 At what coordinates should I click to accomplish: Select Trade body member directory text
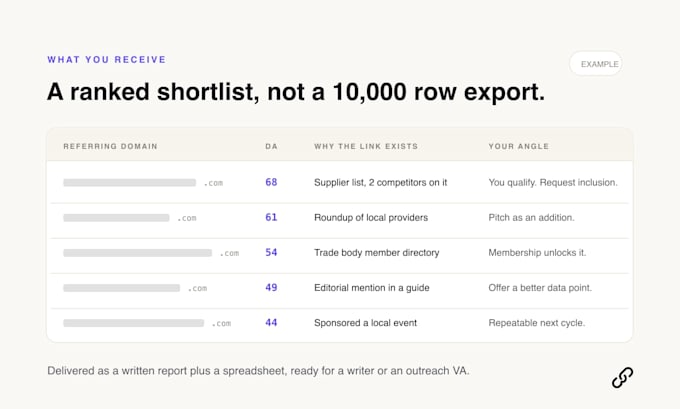[376, 253]
